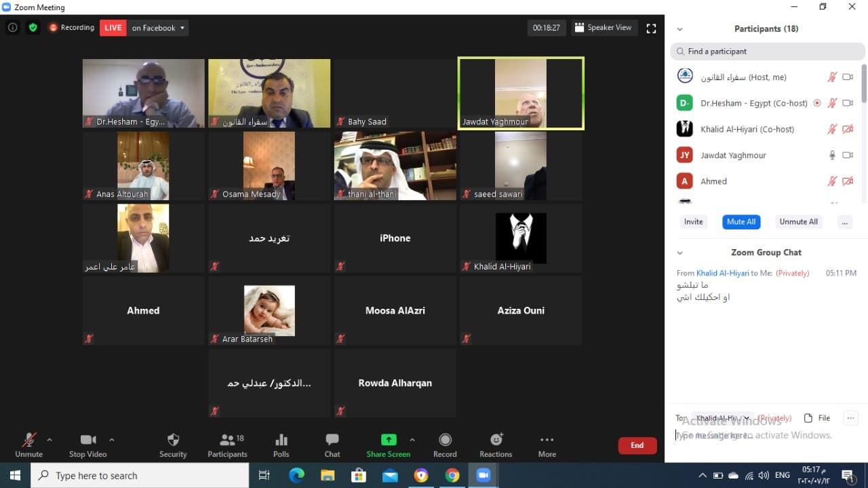Open More meeting options
The width and height of the screenshot is (868, 488).
coord(547,445)
